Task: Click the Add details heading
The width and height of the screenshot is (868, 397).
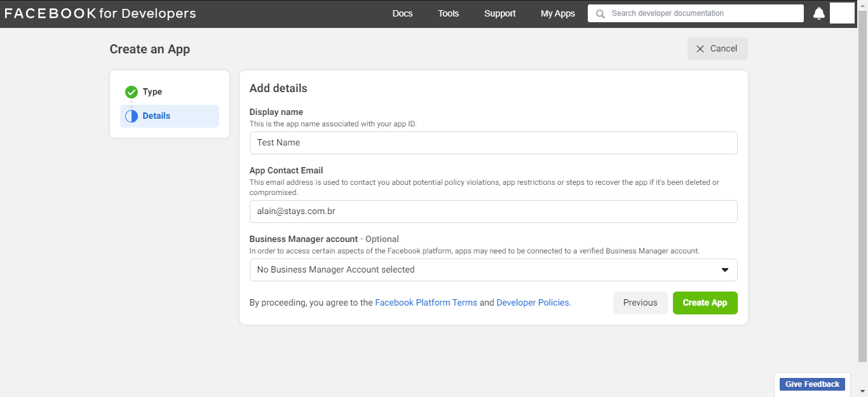Action: 278,89
